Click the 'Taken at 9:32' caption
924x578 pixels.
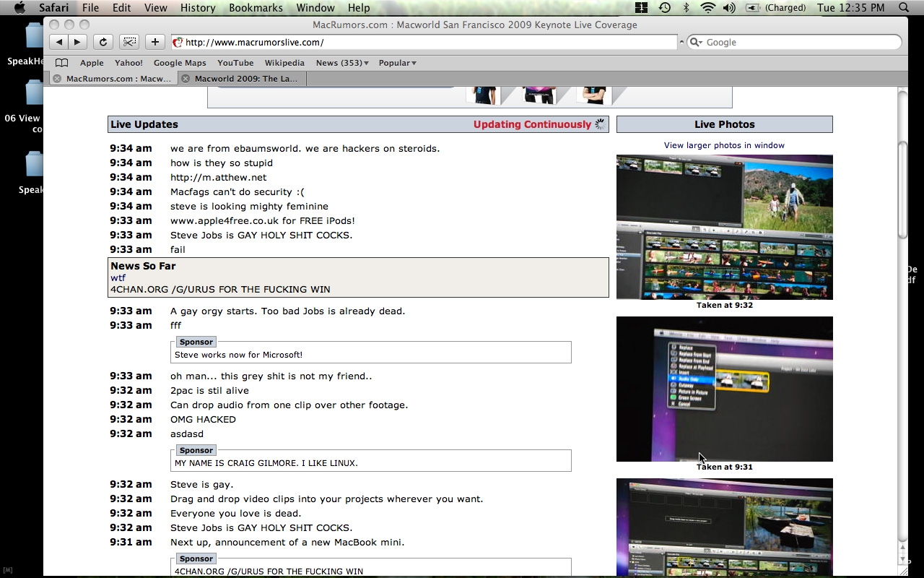tap(725, 305)
